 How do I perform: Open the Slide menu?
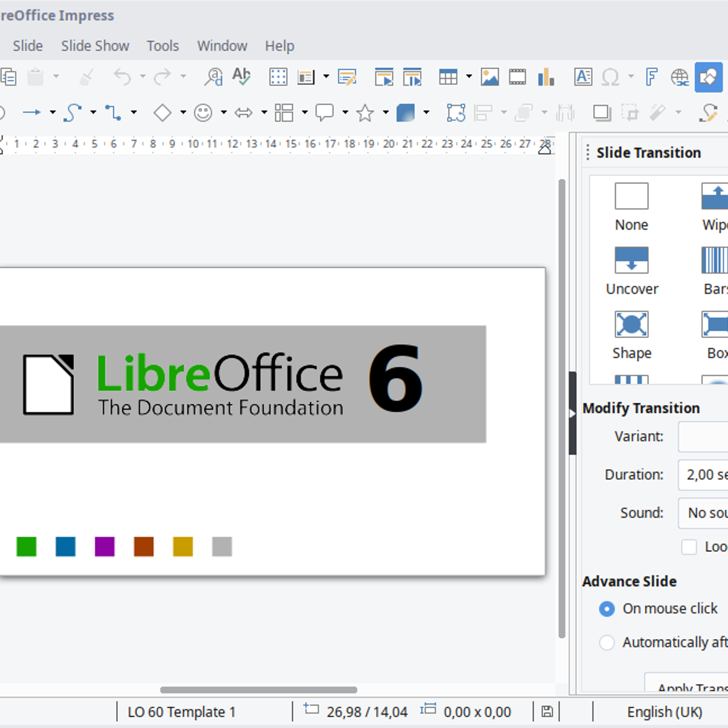(28, 46)
